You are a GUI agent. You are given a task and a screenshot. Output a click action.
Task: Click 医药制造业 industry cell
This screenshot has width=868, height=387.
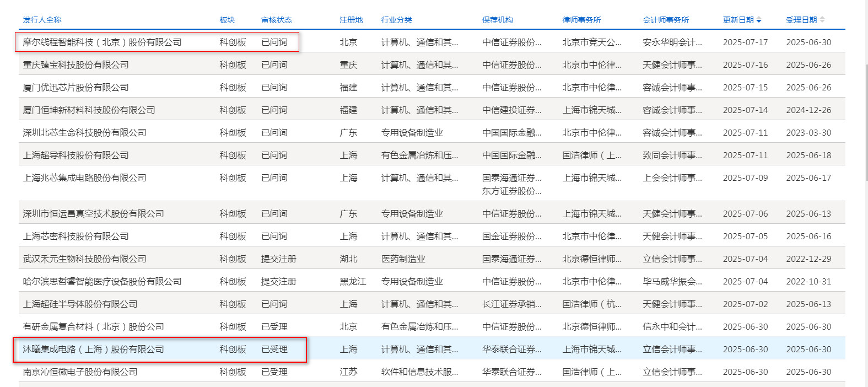[x=403, y=259]
